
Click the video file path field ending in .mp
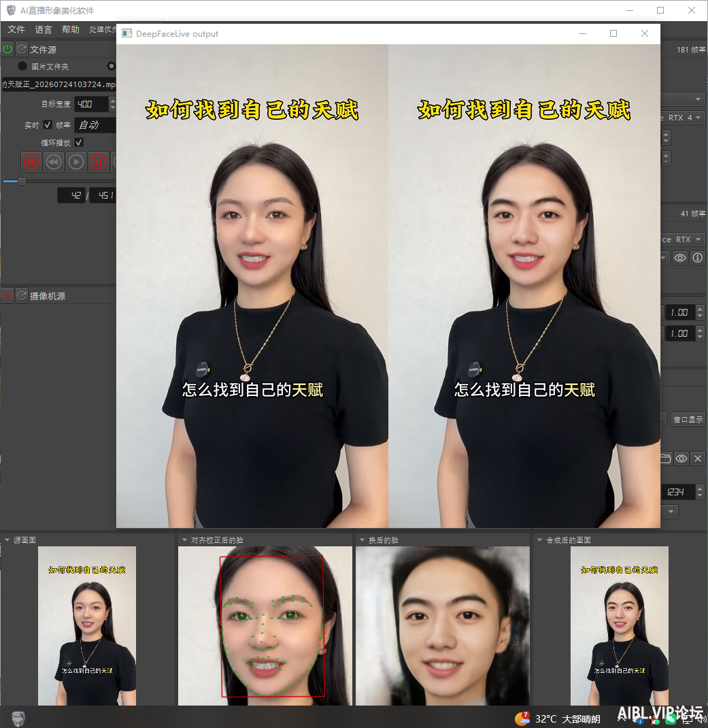(x=59, y=84)
